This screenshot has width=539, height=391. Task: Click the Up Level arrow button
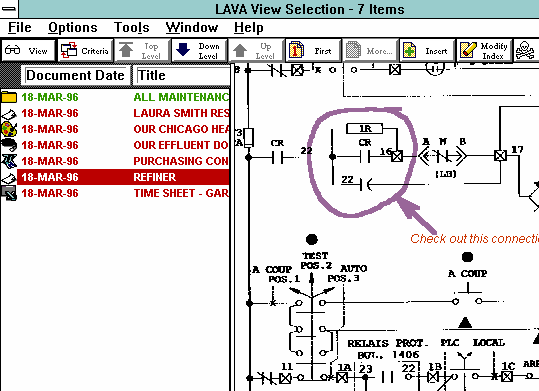pyautogui.click(x=256, y=51)
